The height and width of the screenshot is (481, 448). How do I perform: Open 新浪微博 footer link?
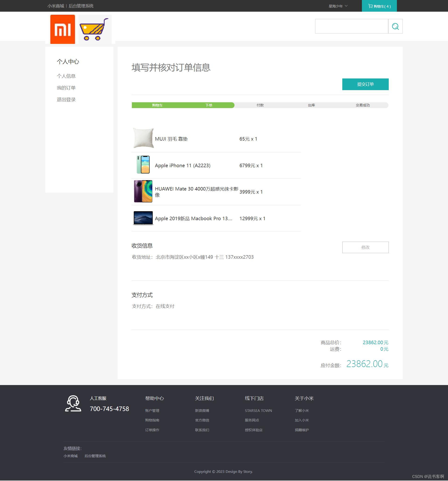click(202, 410)
